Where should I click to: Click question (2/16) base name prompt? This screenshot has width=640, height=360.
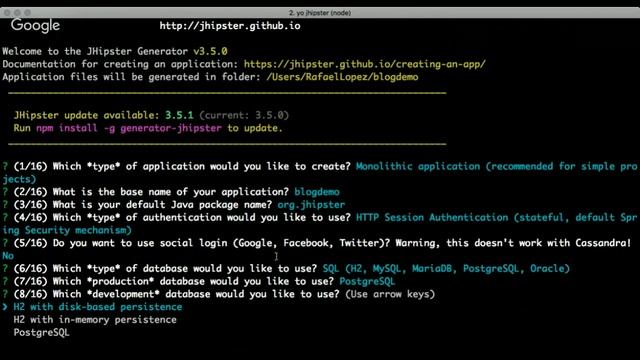click(151, 192)
